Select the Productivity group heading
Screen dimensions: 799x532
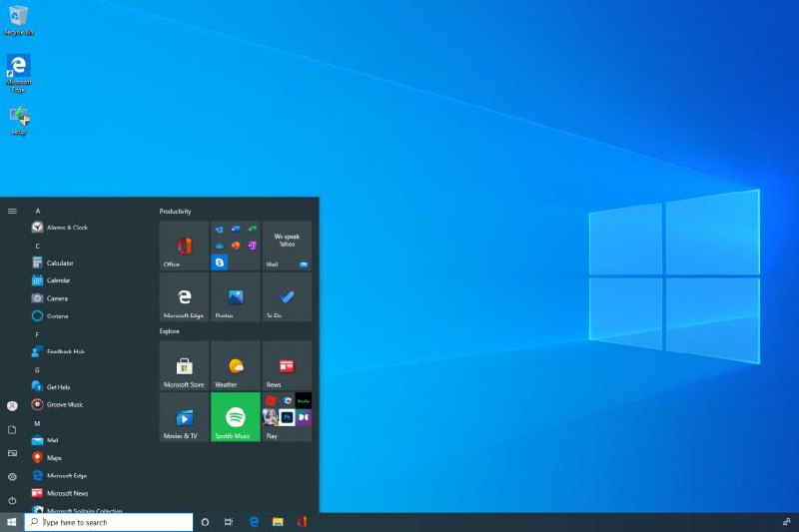(176, 212)
